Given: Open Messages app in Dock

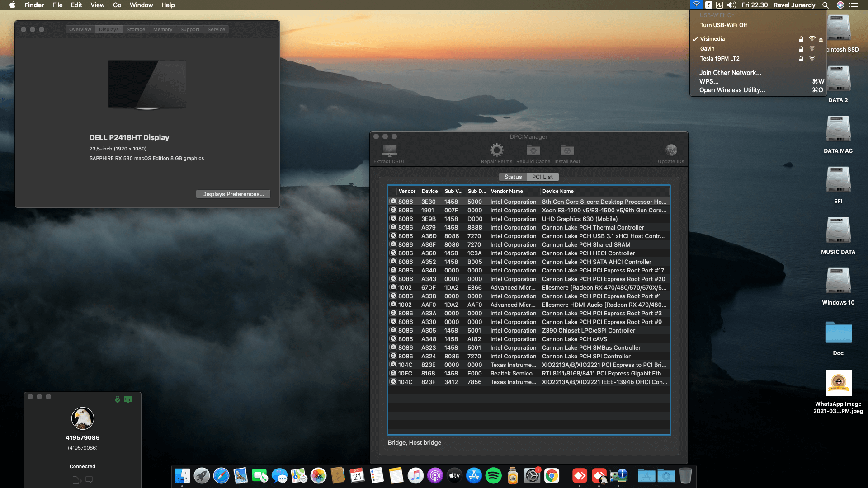Looking at the screenshot, I should coord(279,475).
